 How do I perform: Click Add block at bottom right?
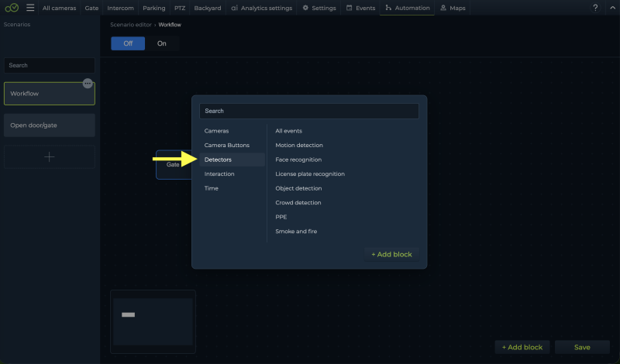[522, 347]
